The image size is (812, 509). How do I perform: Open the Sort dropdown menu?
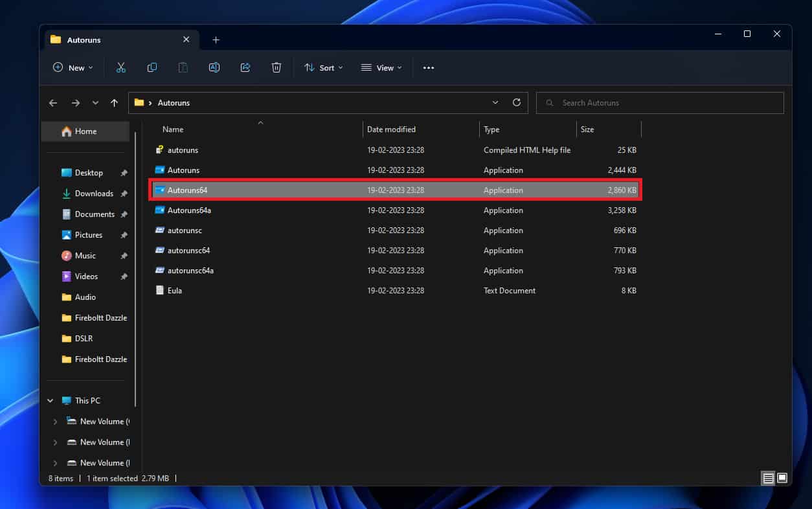pyautogui.click(x=324, y=67)
